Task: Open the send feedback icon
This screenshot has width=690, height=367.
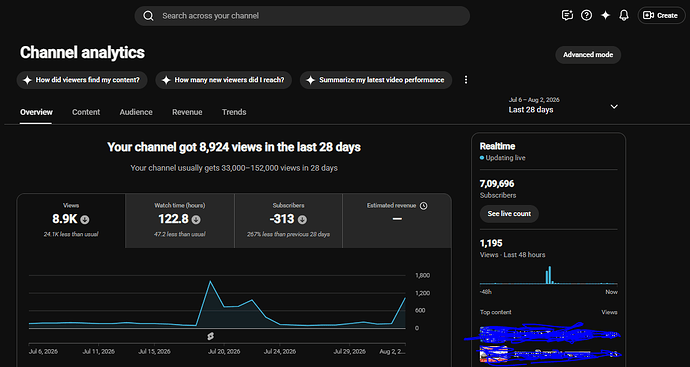Action: pyautogui.click(x=567, y=15)
